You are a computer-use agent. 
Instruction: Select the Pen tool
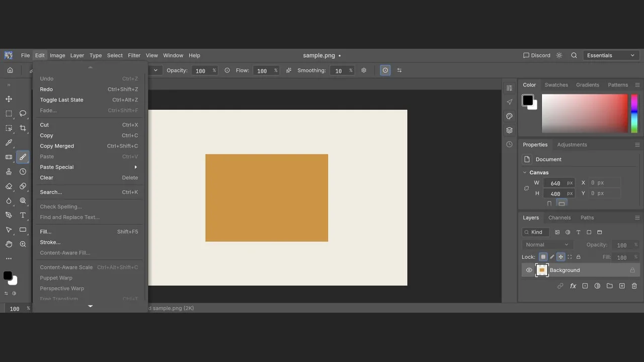[x=9, y=215]
